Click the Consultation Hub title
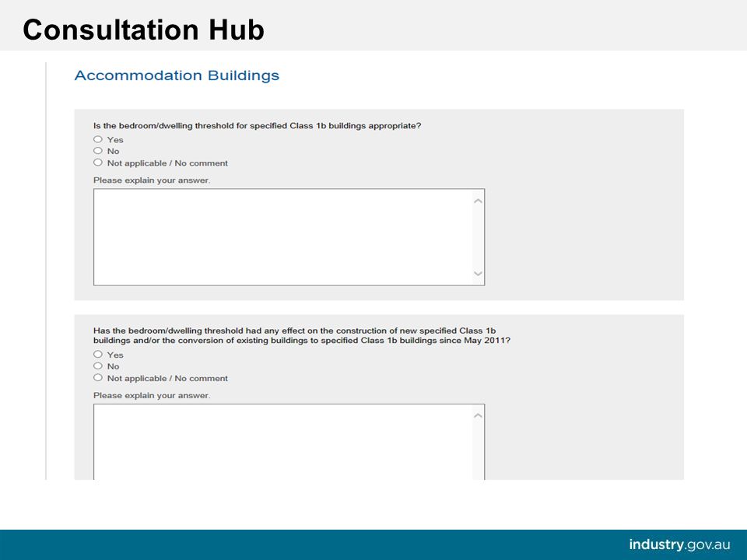747x560 pixels. [x=143, y=30]
